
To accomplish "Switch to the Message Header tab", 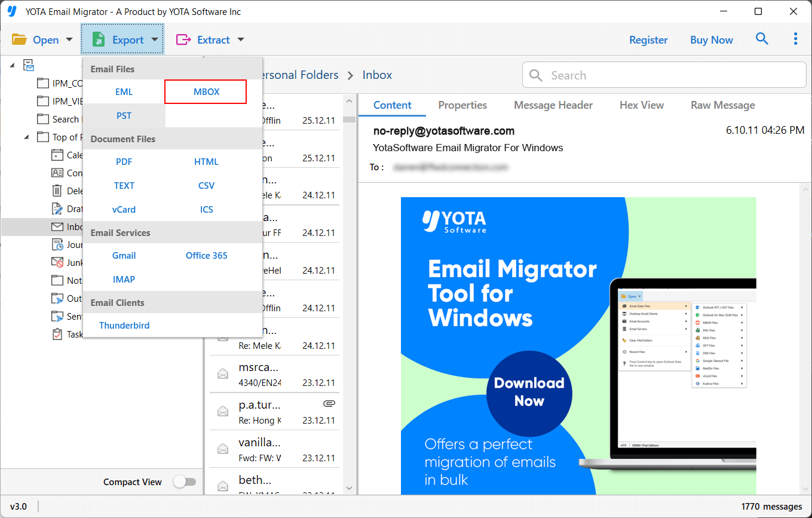I will tap(553, 105).
